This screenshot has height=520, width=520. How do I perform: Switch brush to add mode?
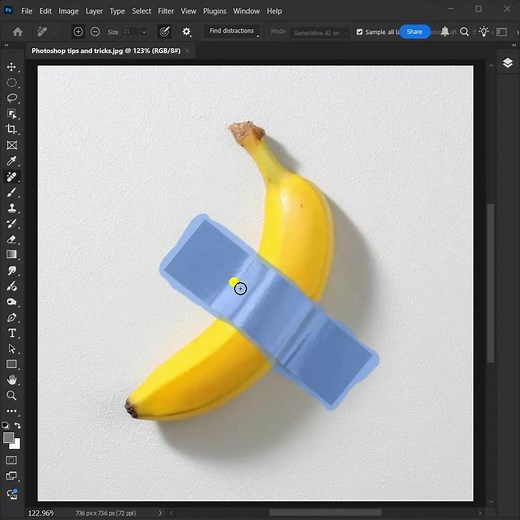(78, 32)
